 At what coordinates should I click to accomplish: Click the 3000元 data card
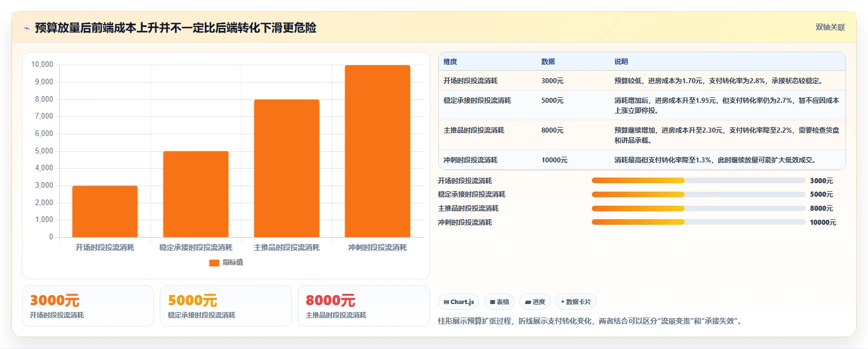(88, 306)
